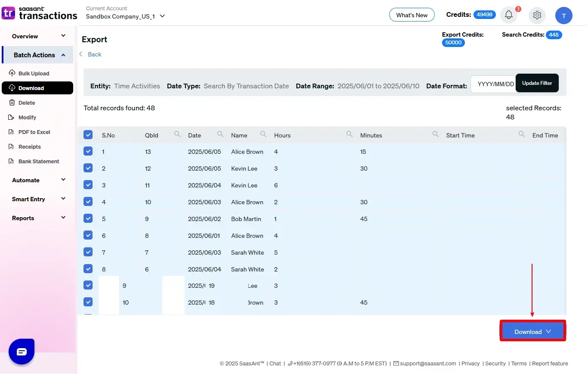The width and height of the screenshot is (588, 374).
Task: Select Receipts menu item
Action: click(30, 146)
